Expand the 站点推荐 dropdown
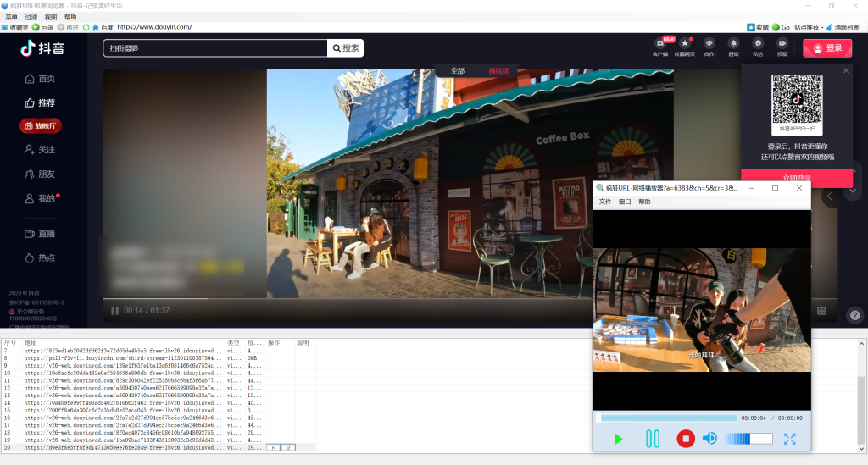This screenshot has width=868, height=465. (809, 27)
